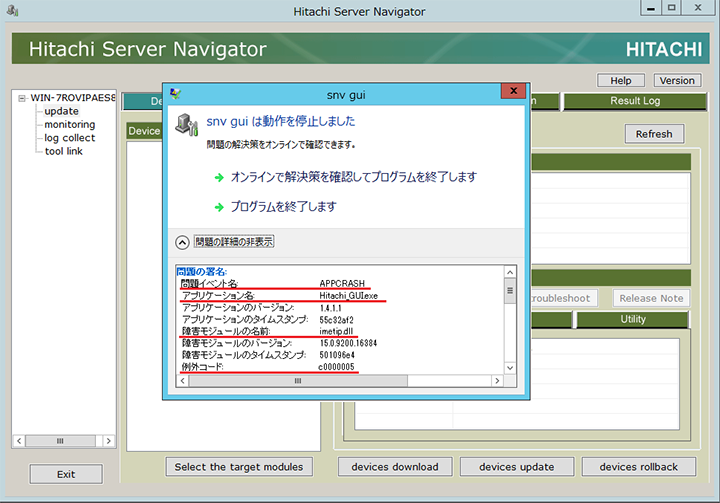Click green arrow beside プログラムを終了します
Viewport: 720px width, 503px height.
click(x=219, y=207)
